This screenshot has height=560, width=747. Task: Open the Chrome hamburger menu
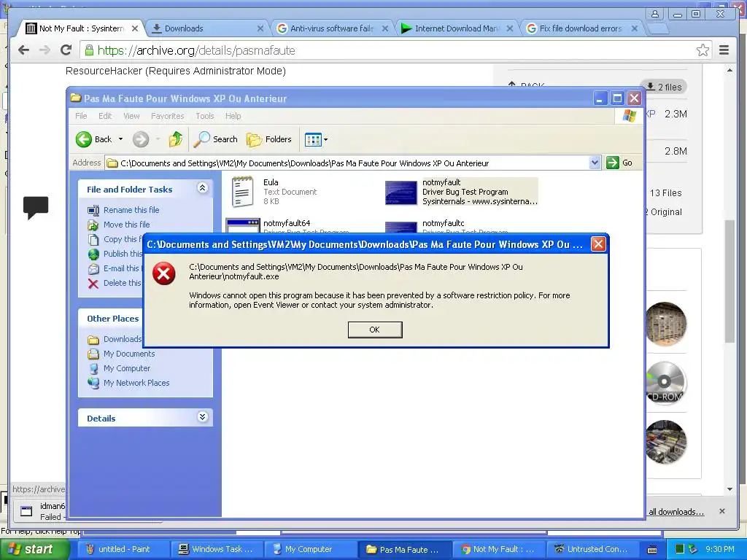tap(724, 50)
